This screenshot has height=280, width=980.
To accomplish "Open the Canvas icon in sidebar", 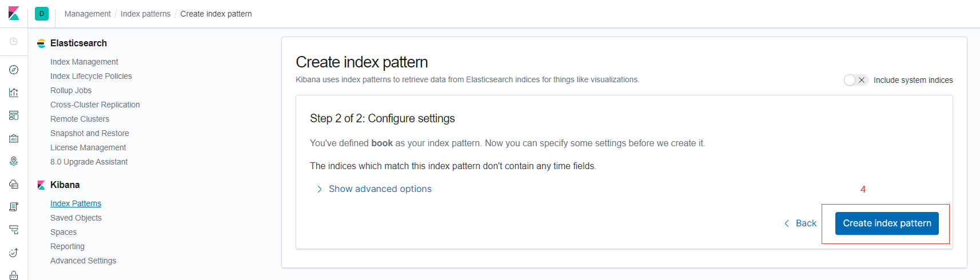I will pyautogui.click(x=14, y=138).
